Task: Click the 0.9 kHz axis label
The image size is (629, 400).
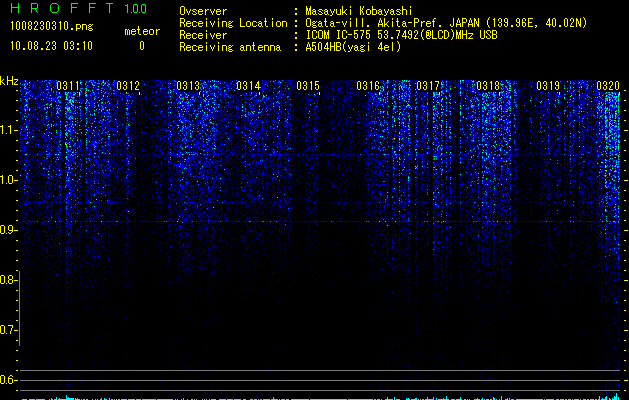Action: [8, 230]
